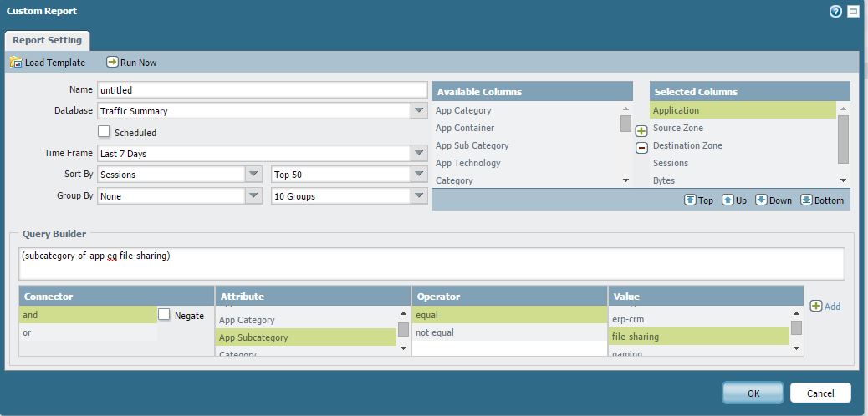
Task: Select the 'or' connector option
Action: (x=88, y=332)
